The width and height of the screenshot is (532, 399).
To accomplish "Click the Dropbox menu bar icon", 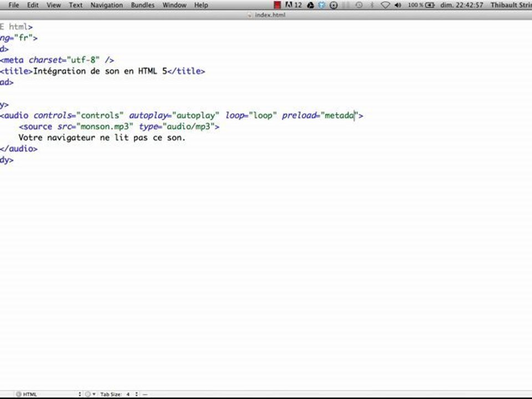I will pyautogui.click(x=321, y=5).
